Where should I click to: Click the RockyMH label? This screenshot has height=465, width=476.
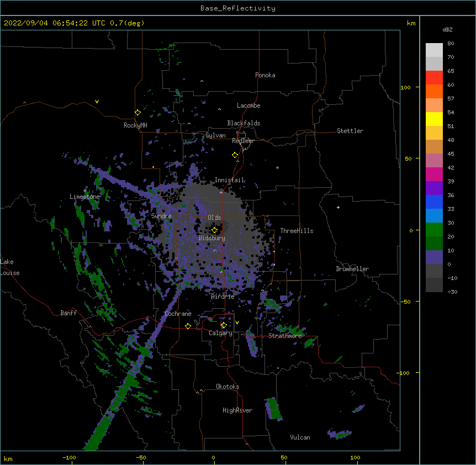(135, 125)
